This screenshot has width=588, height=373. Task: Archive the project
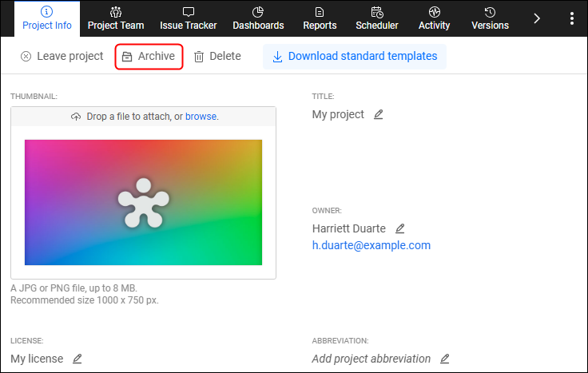point(149,57)
